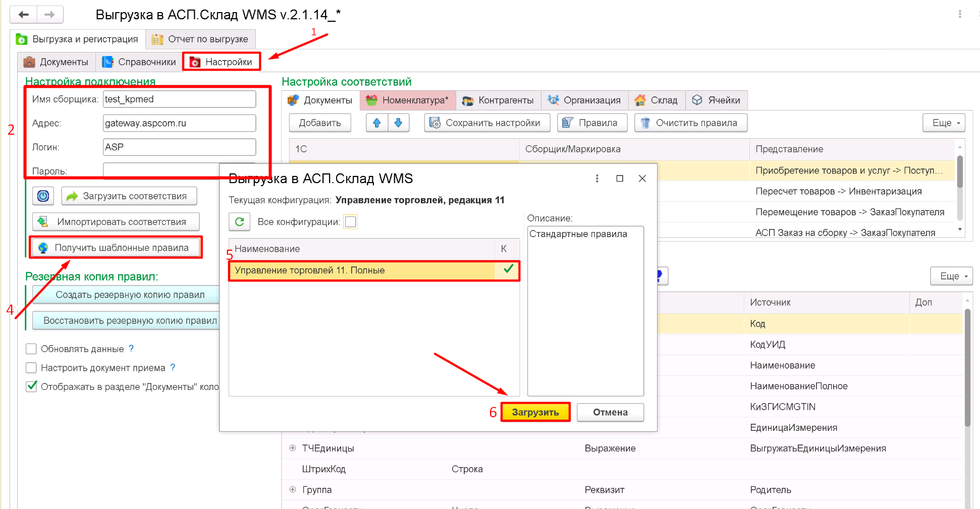Maximize the 'Выгрузка в АСП.Склад WMS' dialog

click(x=620, y=179)
